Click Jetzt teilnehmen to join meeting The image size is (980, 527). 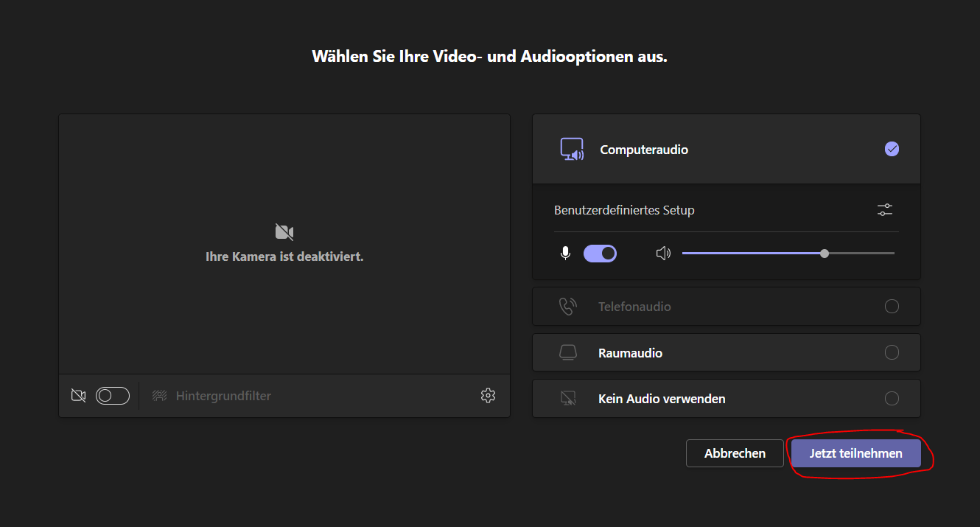tap(855, 453)
